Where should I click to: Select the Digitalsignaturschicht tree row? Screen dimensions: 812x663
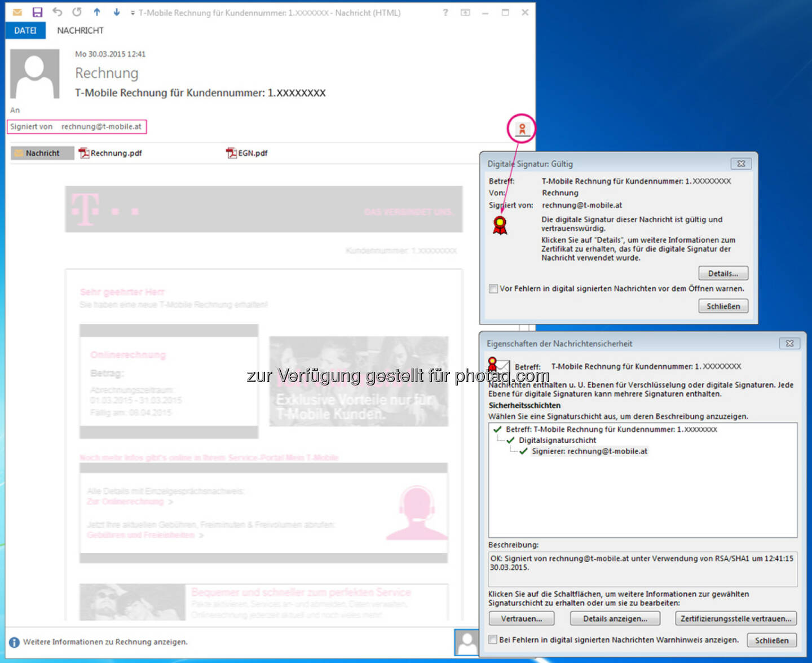tap(551, 440)
